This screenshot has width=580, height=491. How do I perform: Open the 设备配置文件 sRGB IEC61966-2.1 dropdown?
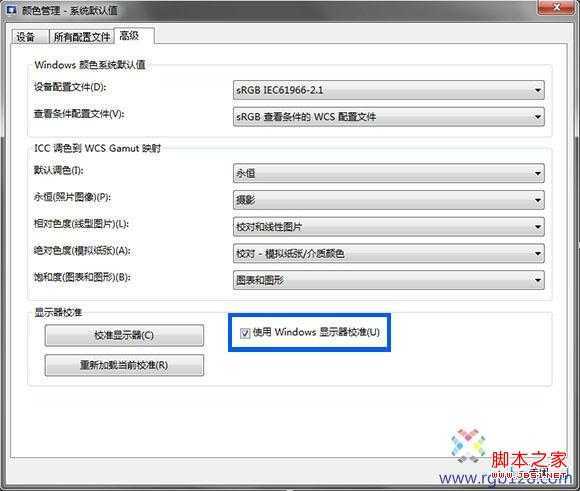pos(388,90)
